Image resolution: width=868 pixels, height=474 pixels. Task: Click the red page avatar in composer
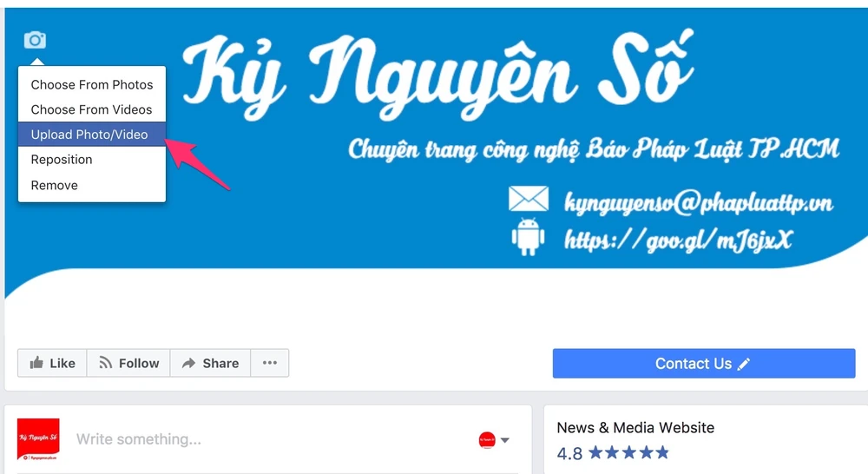(487, 440)
